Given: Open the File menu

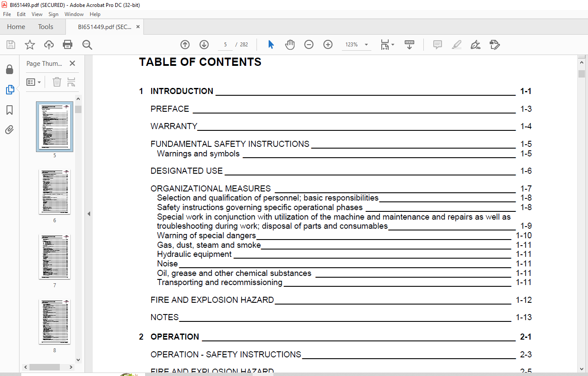Looking at the screenshot, I should (7, 14).
